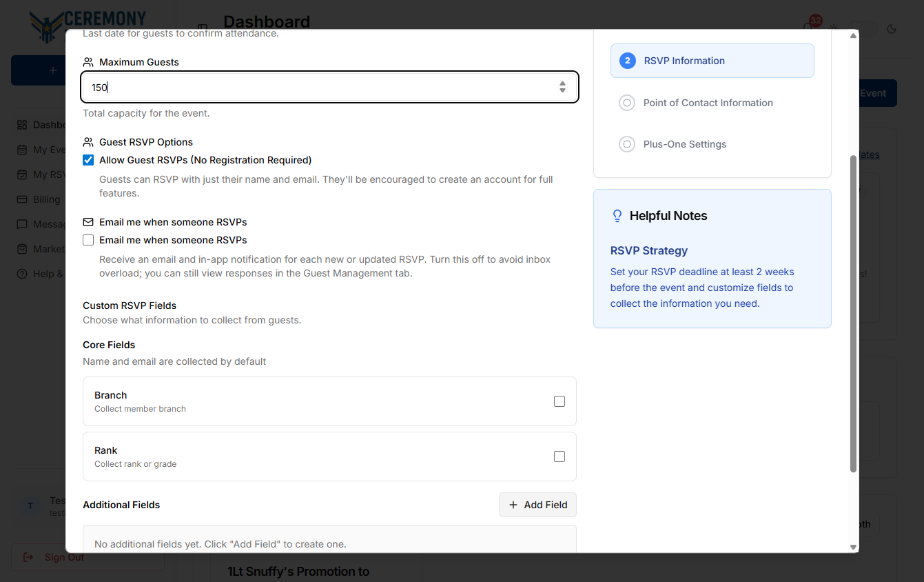Click the moon dark-theme icon
Image resolution: width=924 pixels, height=582 pixels.
[x=892, y=29]
